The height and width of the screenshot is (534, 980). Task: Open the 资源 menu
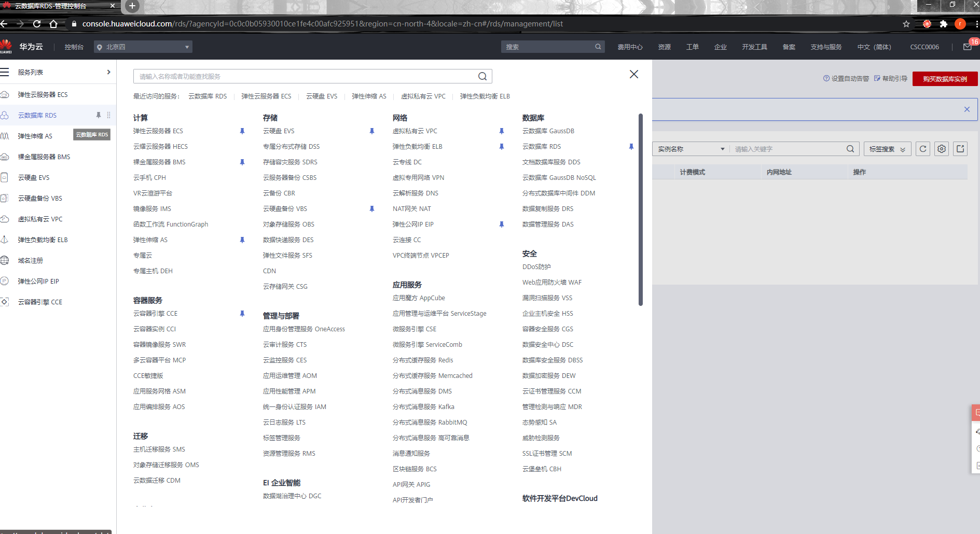(665, 47)
